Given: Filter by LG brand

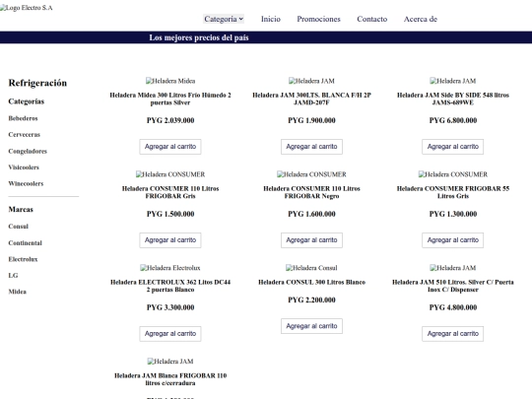Looking at the screenshot, I should [13, 276].
